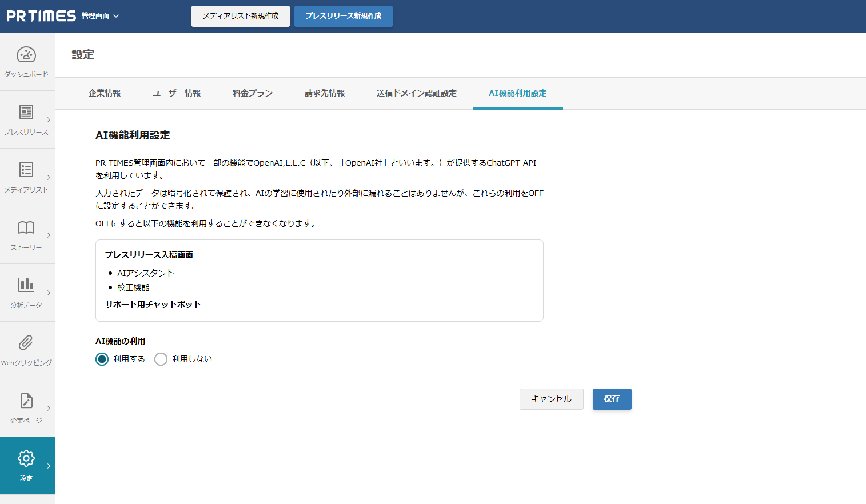The height and width of the screenshot is (504, 866).
Task: Click the Settings gear icon in sidebar
Action: click(26, 458)
